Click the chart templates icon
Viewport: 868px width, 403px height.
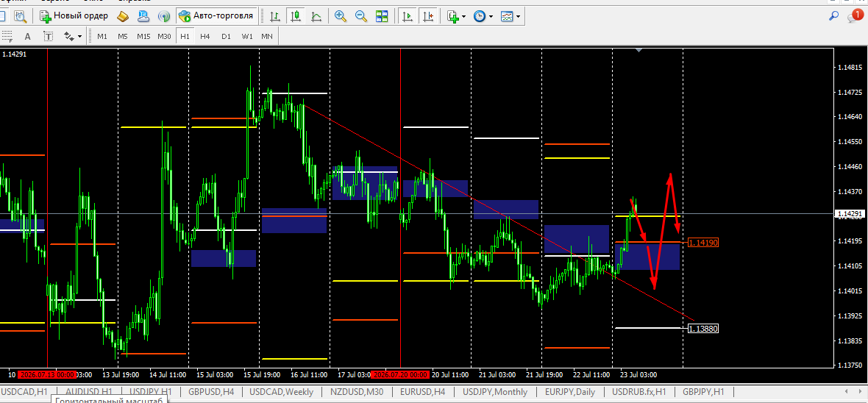507,17
